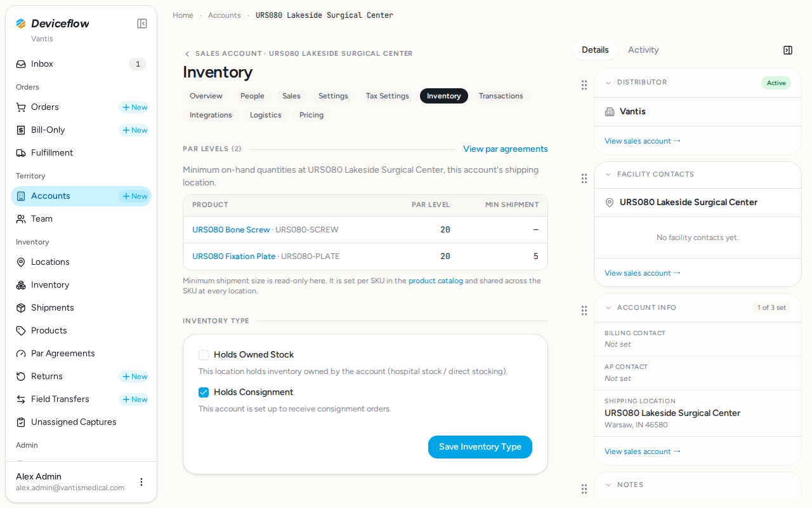This screenshot has height=508, width=812.
Task: Click the Inbox count badge 1
Action: 138,64
